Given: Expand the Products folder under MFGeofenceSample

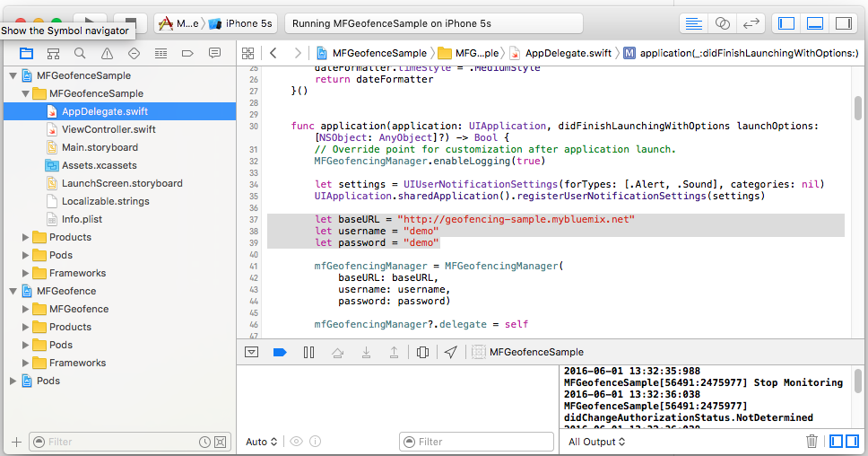Looking at the screenshot, I should coord(25,237).
